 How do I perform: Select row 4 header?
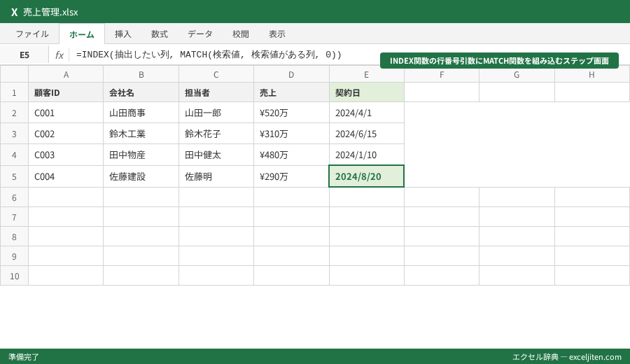[x=14, y=155]
